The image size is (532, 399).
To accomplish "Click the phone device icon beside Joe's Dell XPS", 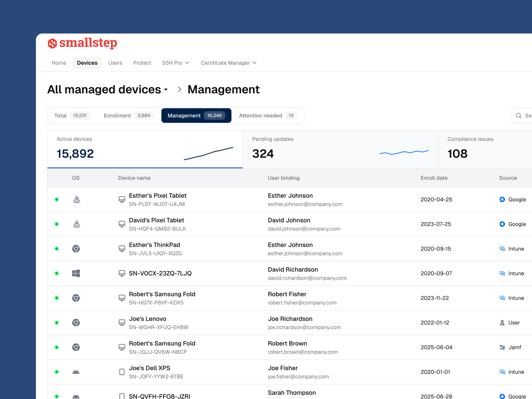I will 122,372.
